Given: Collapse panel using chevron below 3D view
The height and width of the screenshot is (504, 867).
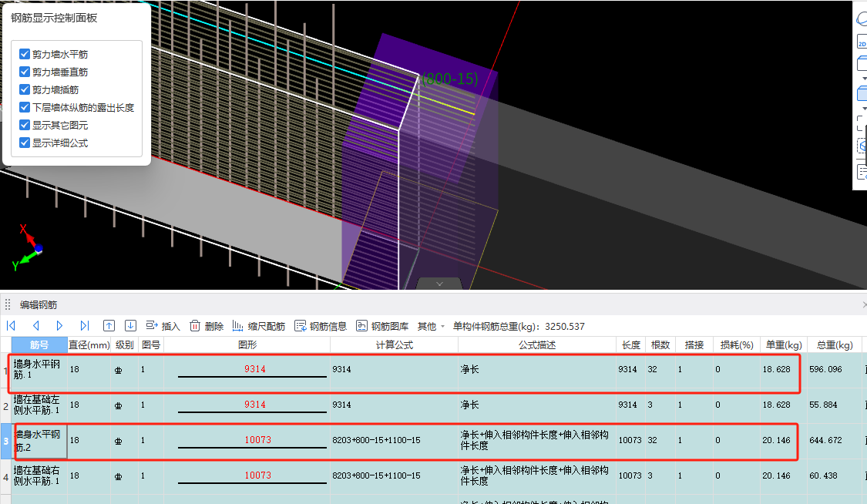Looking at the screenshot, I should point(439,284).
